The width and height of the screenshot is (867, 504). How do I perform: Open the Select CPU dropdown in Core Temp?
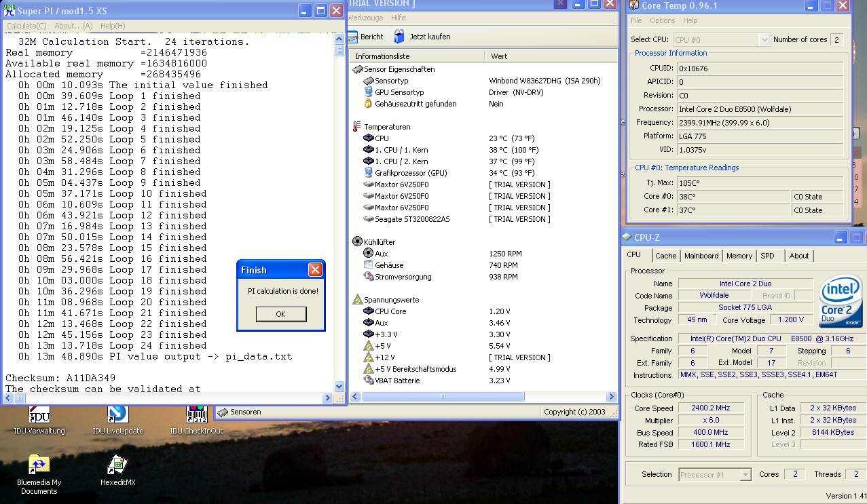[x=721, y=40]
